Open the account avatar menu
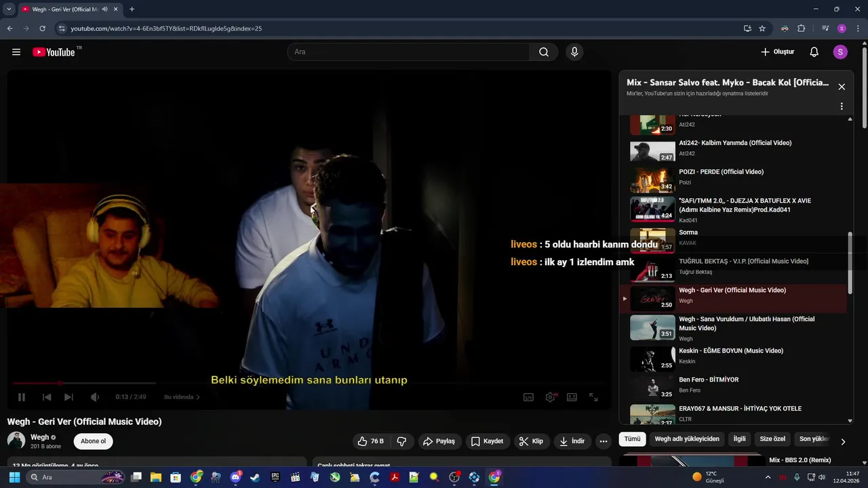868x488 pixels. click(840, 52)
